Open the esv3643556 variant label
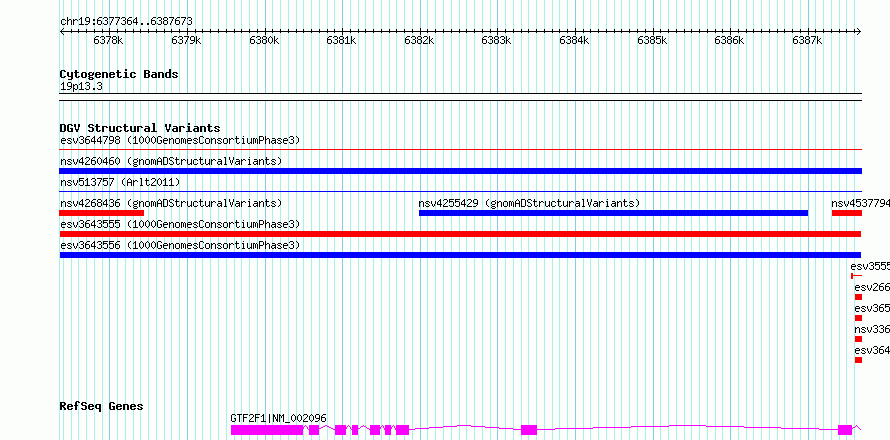 [x=180, y=245]
